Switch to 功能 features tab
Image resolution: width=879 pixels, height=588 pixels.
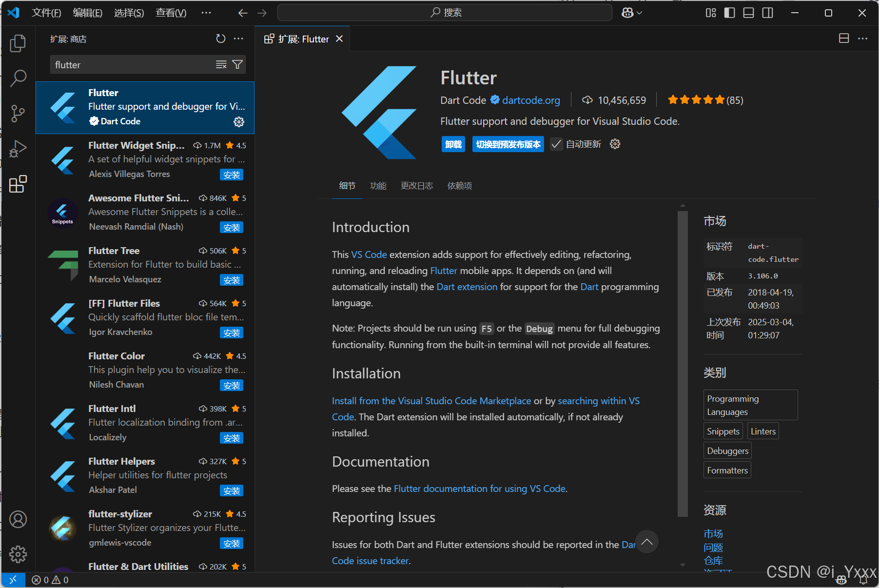[378, 186]
